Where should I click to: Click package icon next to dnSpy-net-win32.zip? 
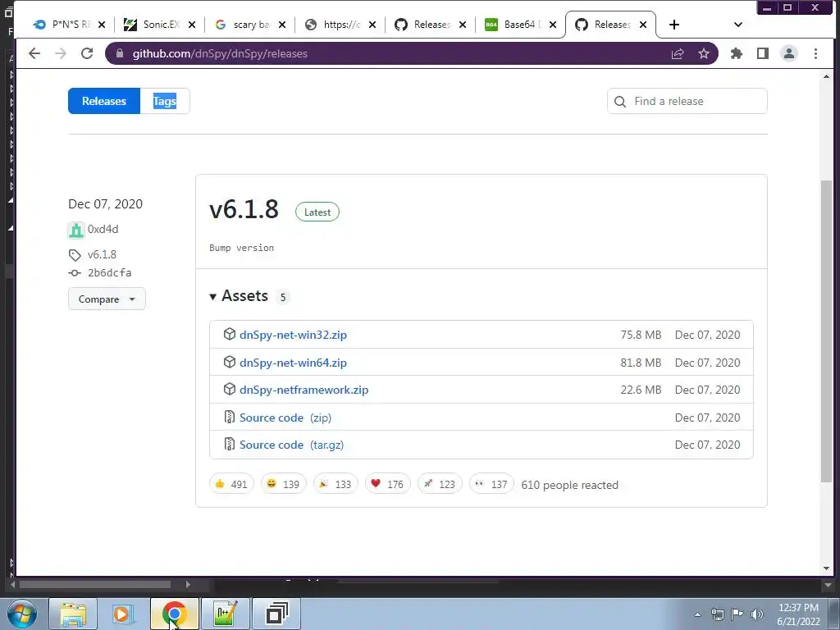click(x=230, y=335)
